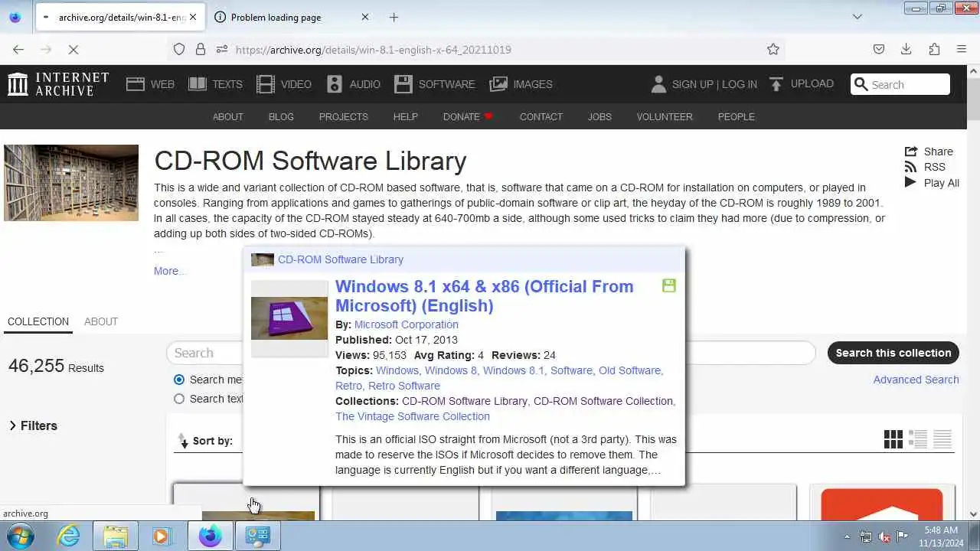Open a new browser tab
Viewport: 980px width, 551px height.
pyautogui.click(x=394, y=17)
